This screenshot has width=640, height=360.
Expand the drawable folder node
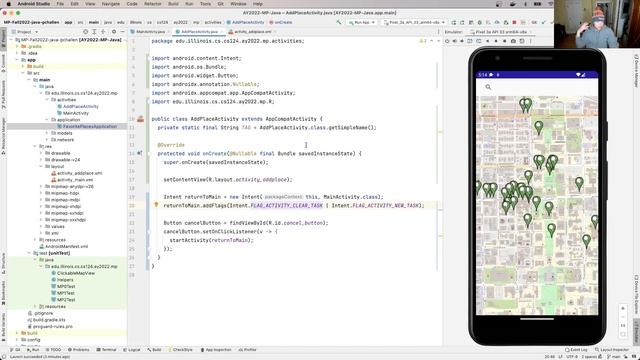41,153
